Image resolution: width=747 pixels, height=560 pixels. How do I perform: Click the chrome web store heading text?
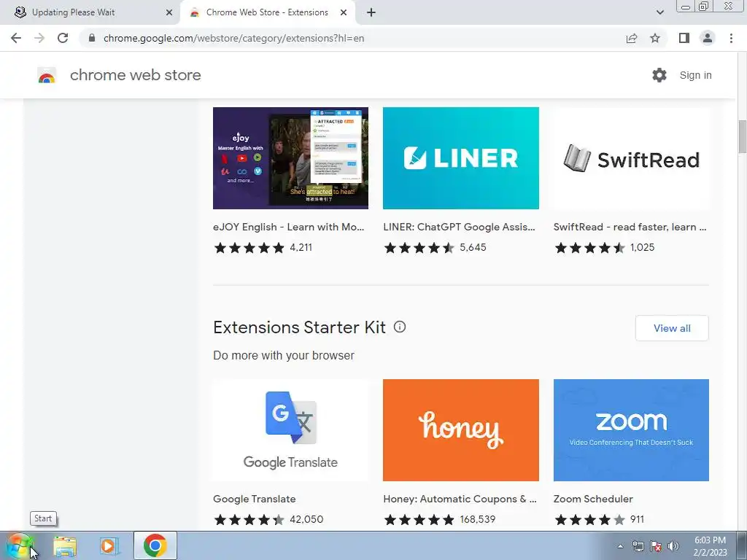click(x=135, y=75)
